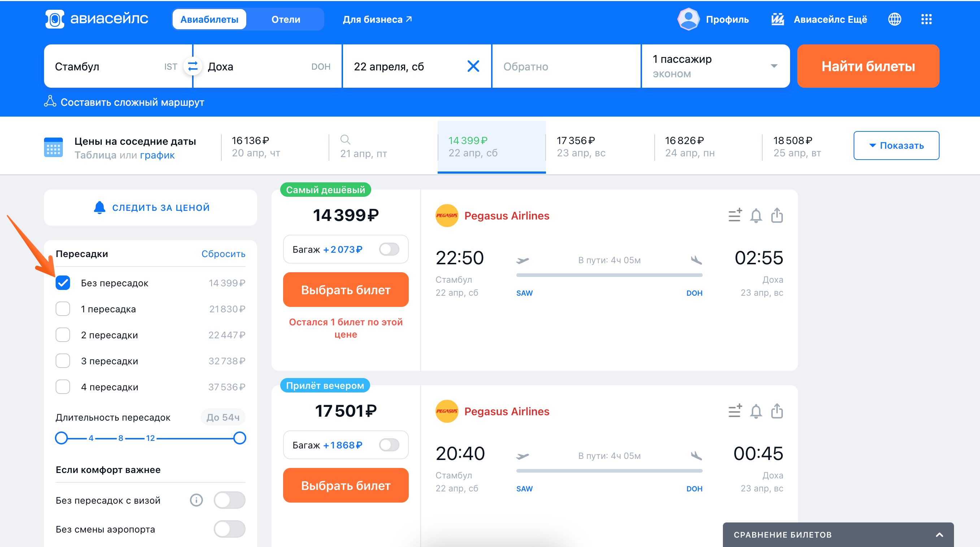Share the 14 399₽ Pegasus ticket
Image resolution: width=980 pixels, height=547 pixels.
[x=777, y=215]
